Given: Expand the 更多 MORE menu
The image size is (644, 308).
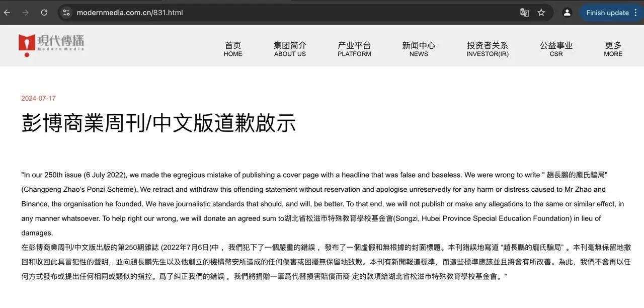Looking at the screenshot, I should click(x=613, y=49).
